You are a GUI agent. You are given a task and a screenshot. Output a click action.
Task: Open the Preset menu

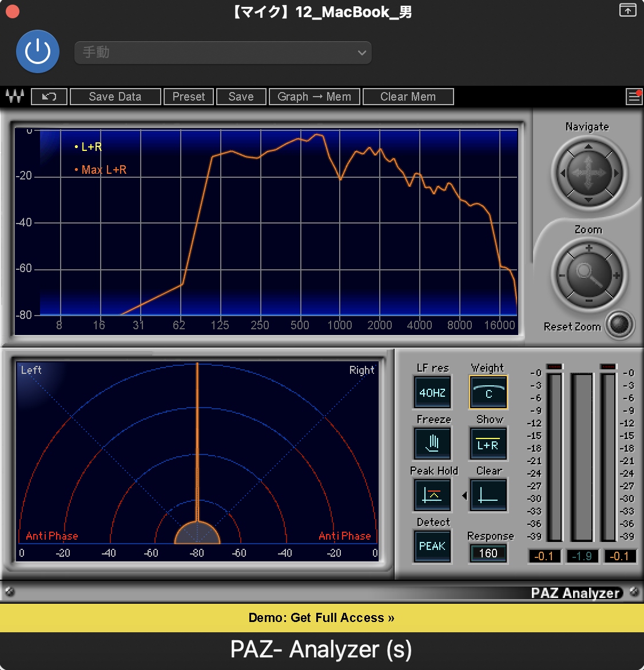point(189,97)
